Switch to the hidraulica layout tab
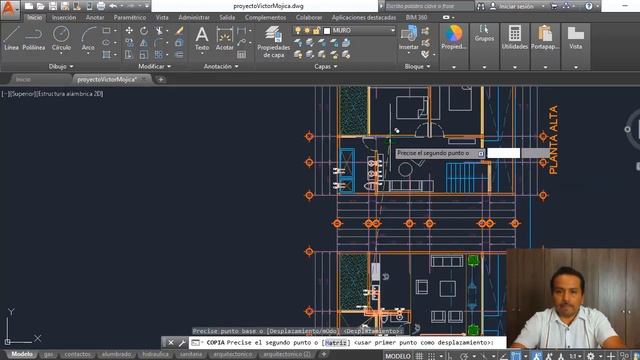Viewport: 640px width, 360px height. (155, 354)
